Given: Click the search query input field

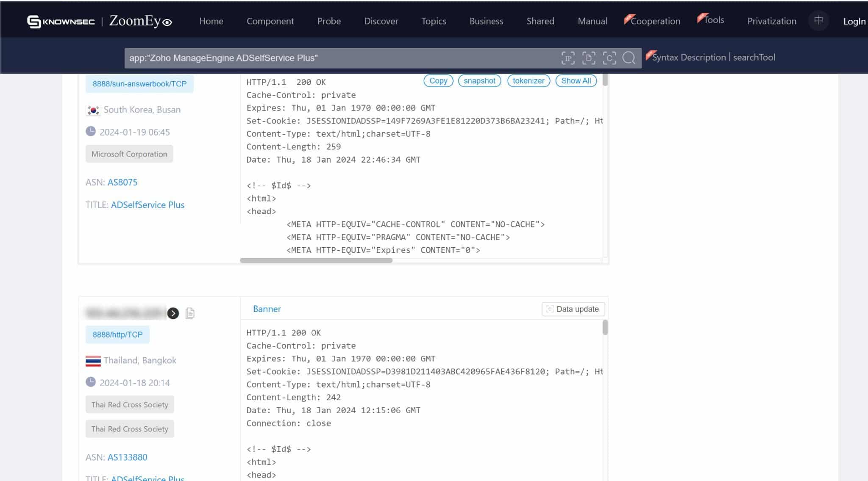Looking at the screenshot, I should click(339, 58).
